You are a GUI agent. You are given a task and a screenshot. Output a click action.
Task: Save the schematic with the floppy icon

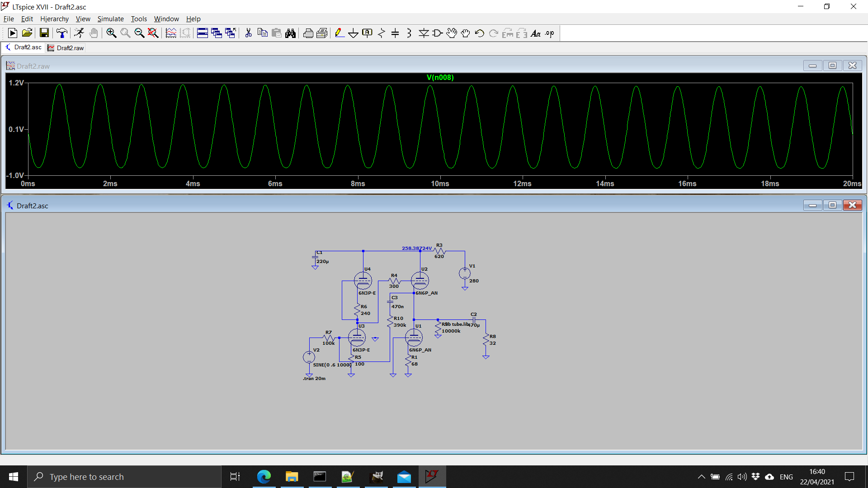(44, 33)
